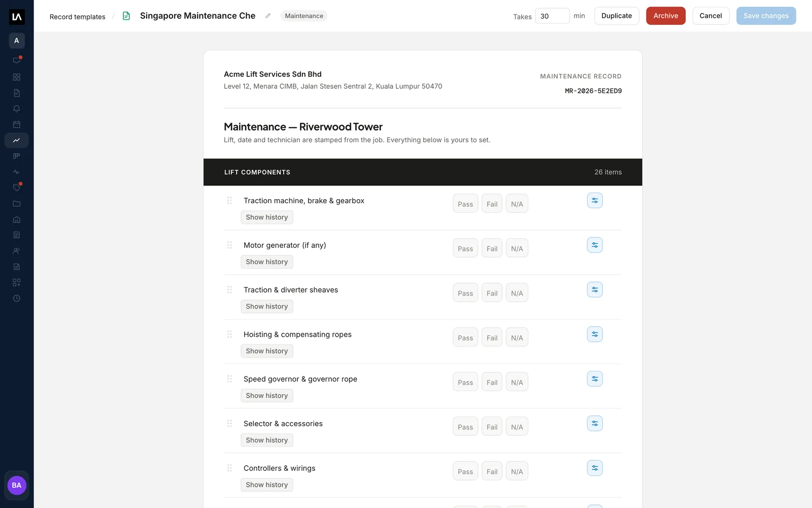
Task: Show history for Selector & accessories
Action: tap(267, 440)
